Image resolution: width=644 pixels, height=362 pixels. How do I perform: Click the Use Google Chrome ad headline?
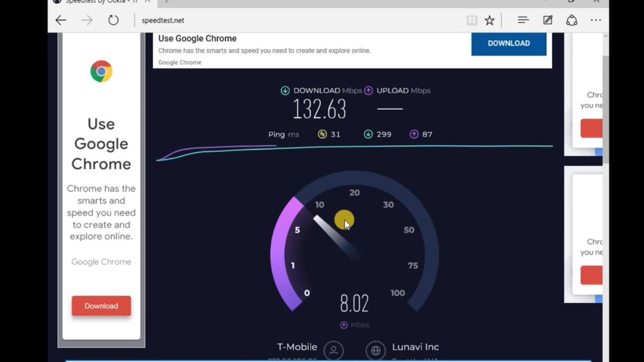coord(197,39)
